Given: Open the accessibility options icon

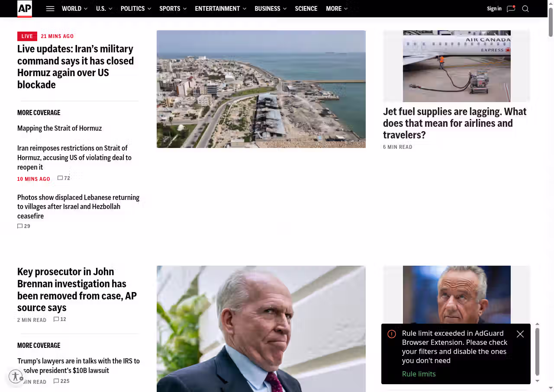Looking at the screenshot, I should point(16,376).
